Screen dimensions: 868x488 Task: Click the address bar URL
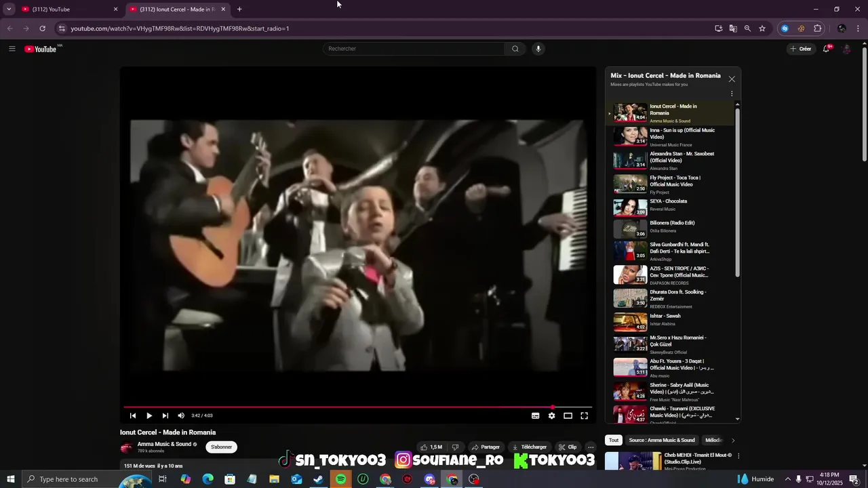coord(180,28)
